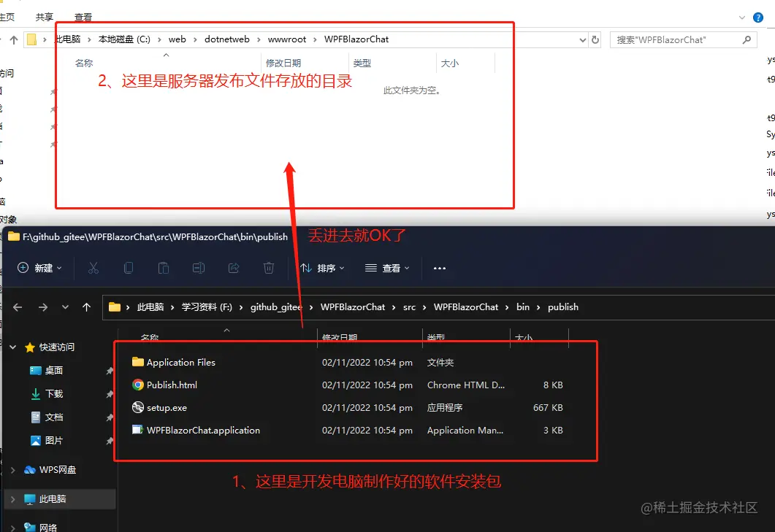Navigate to bin in publish breadcrumb
Image resolution: width=775 pixels, height=532 pixels.
[x=523, y=307]
